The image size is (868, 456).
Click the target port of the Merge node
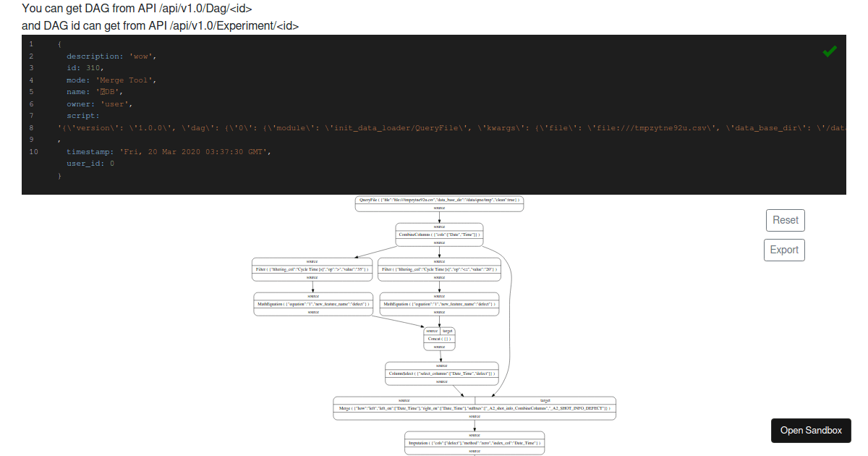pyautogui.click(x=545, y=400)
